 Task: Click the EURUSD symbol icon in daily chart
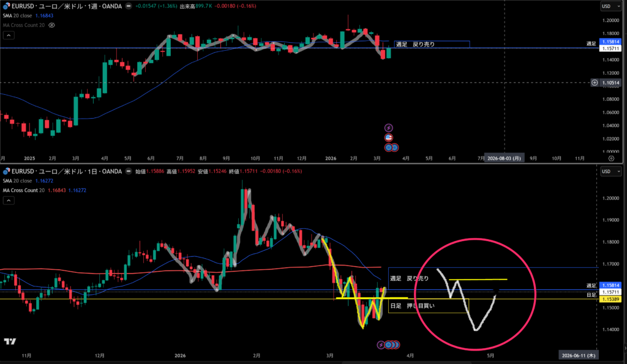(x=6, y=172)
